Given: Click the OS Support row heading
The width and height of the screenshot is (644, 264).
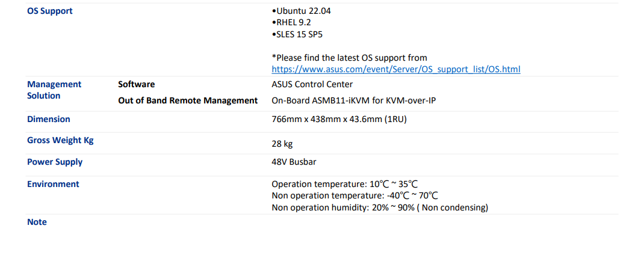Looking at the screenshot, I should [x=50, y=11].
